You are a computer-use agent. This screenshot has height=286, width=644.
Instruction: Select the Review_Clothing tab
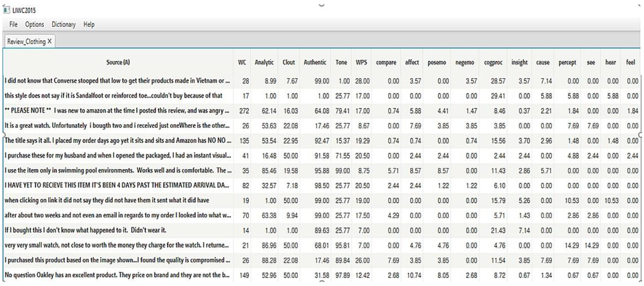pyautogui.click(x=26, y=42)
